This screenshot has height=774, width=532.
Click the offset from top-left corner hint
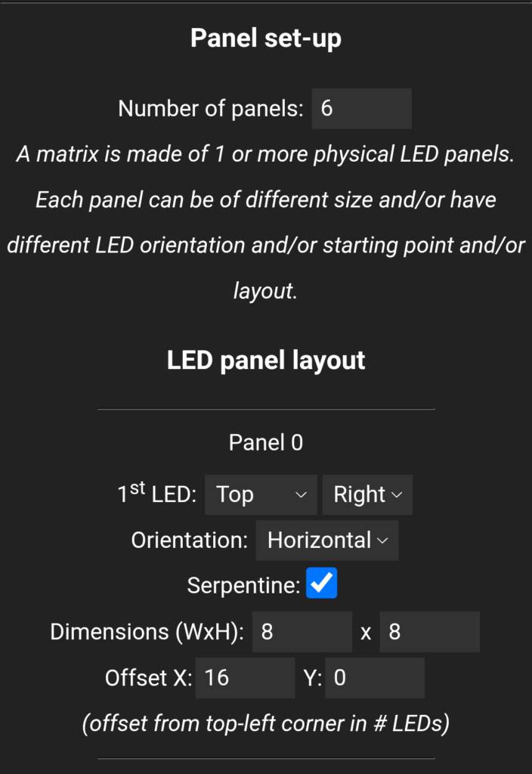click(x=266, y=723)
